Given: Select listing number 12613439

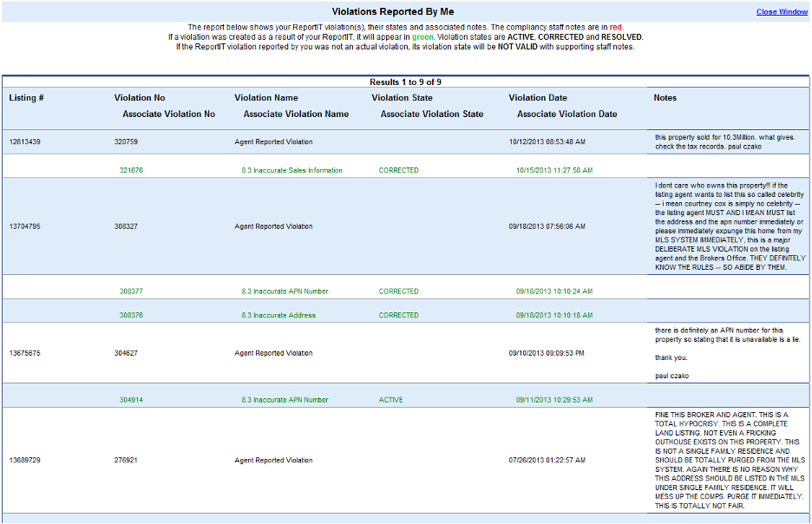Looking at the screenshot, I should tap(25, 141).
